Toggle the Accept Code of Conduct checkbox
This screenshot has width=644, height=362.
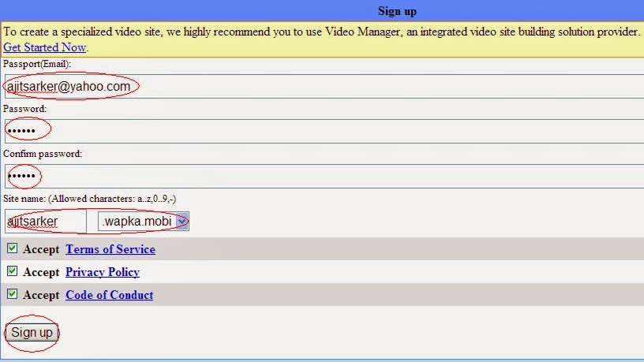point(13,294)
